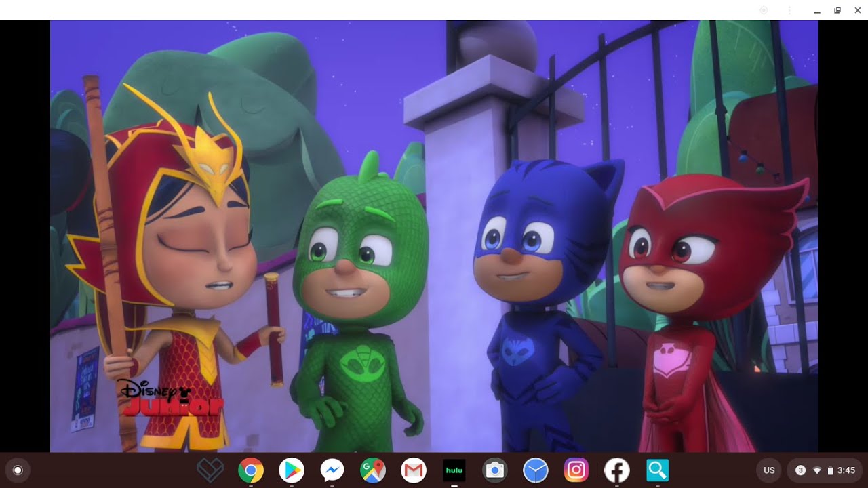Launch Google Maps from the shelf

click(373, 470)
